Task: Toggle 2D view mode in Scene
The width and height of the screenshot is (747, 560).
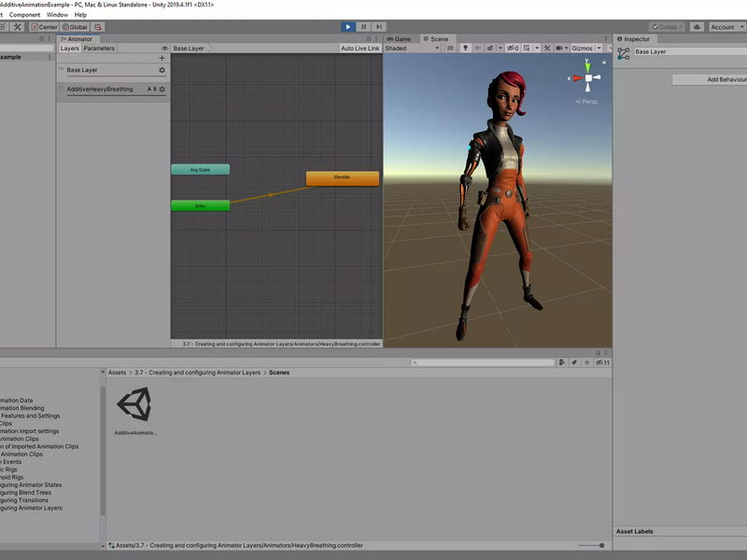Action: click(x=450, y=49)
